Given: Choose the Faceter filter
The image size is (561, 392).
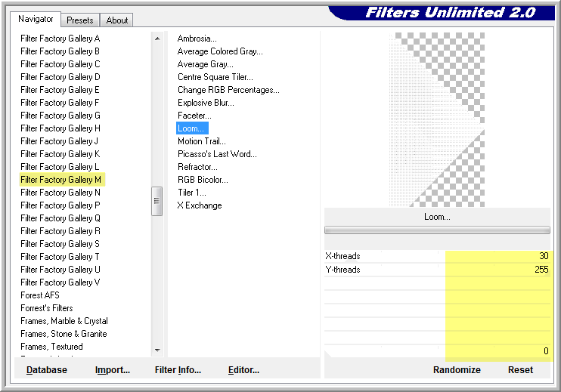Looking at the screenshot, I should click(x=194, y=116).
